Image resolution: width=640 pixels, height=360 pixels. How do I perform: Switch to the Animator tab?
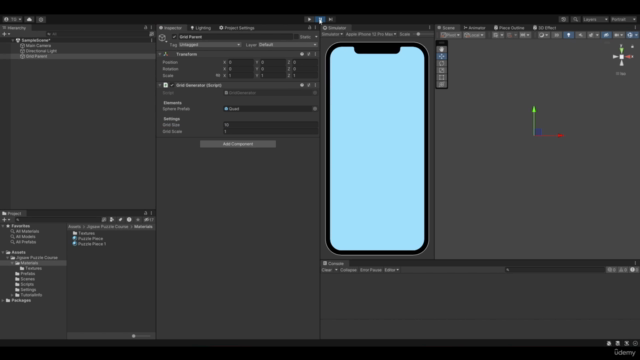point(474,28)
